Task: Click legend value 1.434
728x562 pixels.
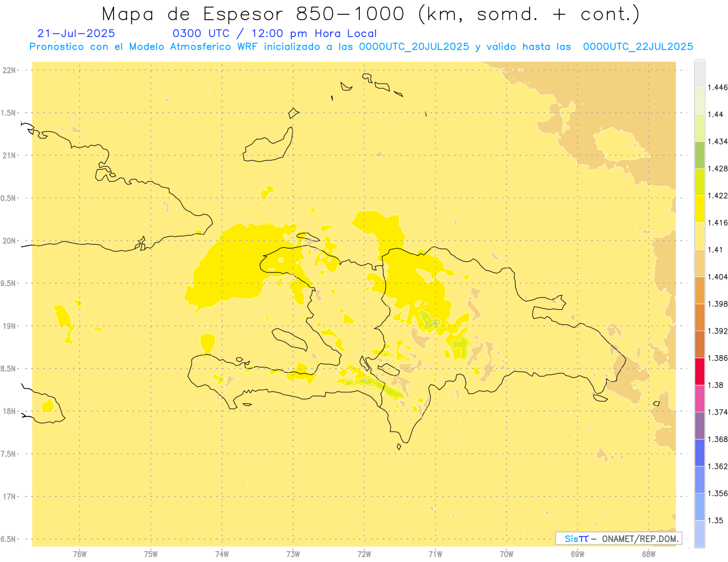Action: pyautogui.click(x=717, y=141)
